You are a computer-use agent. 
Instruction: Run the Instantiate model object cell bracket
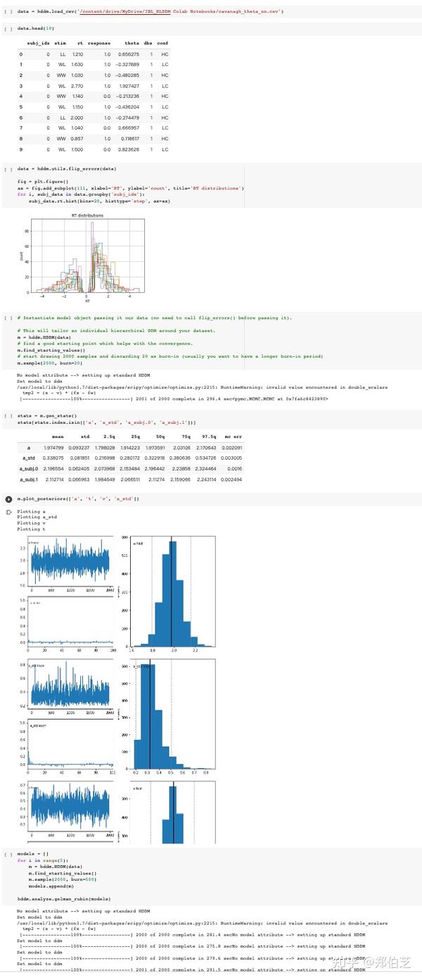pyautogui.click(x=7, y=318)
